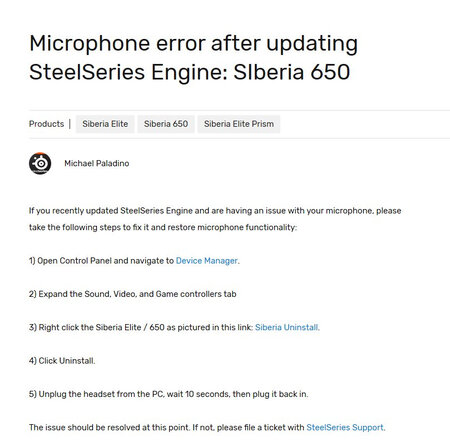Screen dimensions: 450x447
Task: Click the heading line 'SteelSeries Engine: SIberia 650'
Action: point(189,72)
